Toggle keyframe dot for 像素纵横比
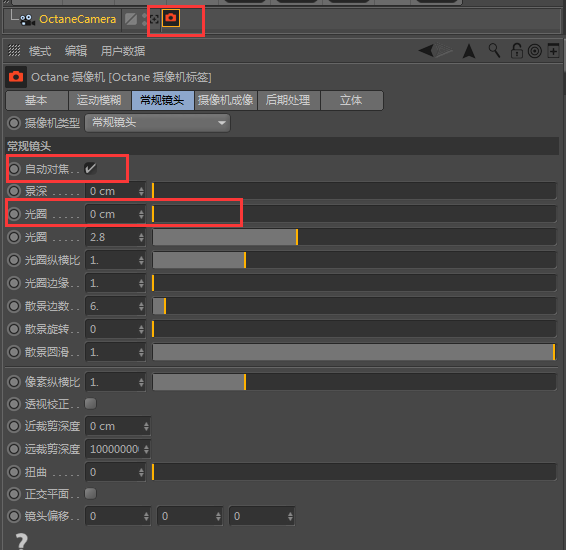This screenshot has height=550, width=566. (x=14, y=382)
